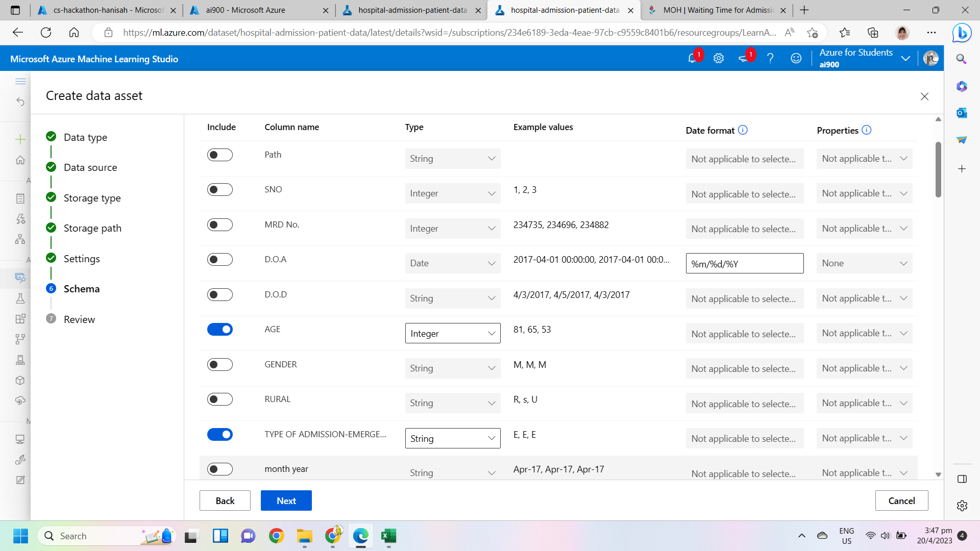Image resolution: width=980 pixels, height=551 pixels.
Task: Expand the sidebar hamburger menu
Action: point(20,82)
